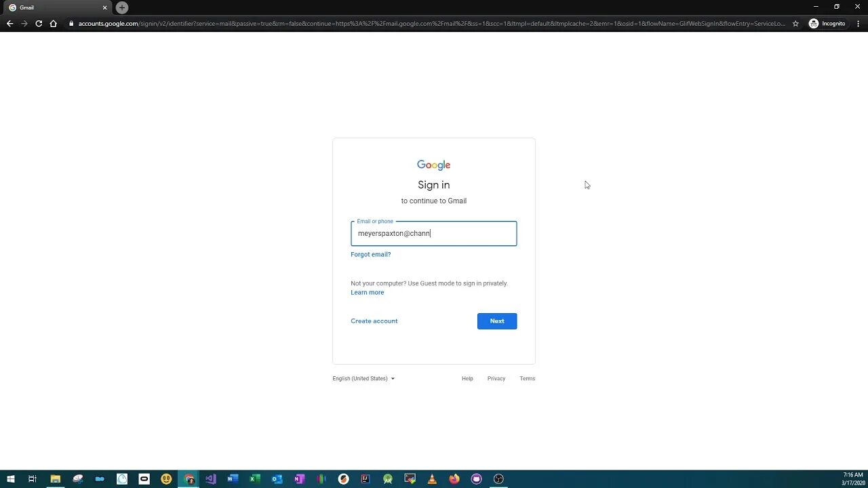Open the Oculus taskbar app

tap(144, 479)
